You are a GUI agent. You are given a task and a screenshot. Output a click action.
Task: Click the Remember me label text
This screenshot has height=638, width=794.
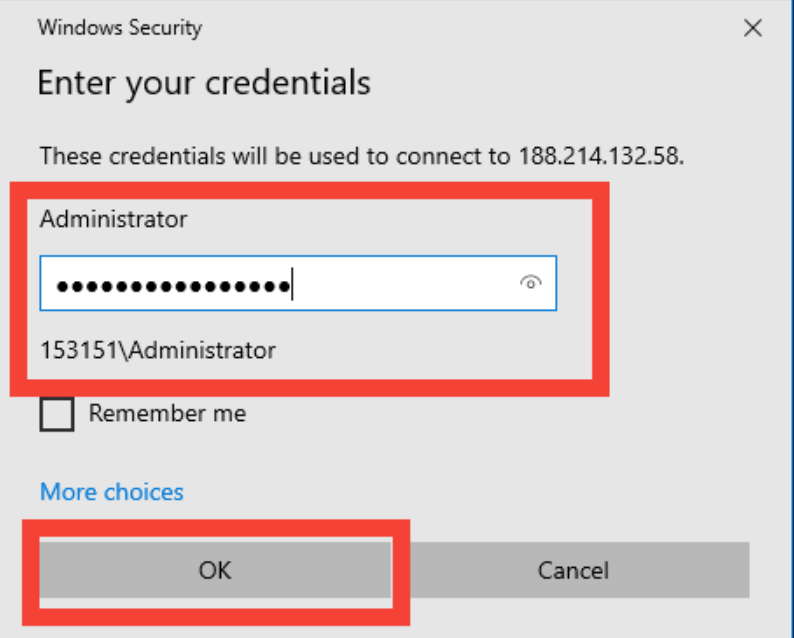tap(167, 413)
